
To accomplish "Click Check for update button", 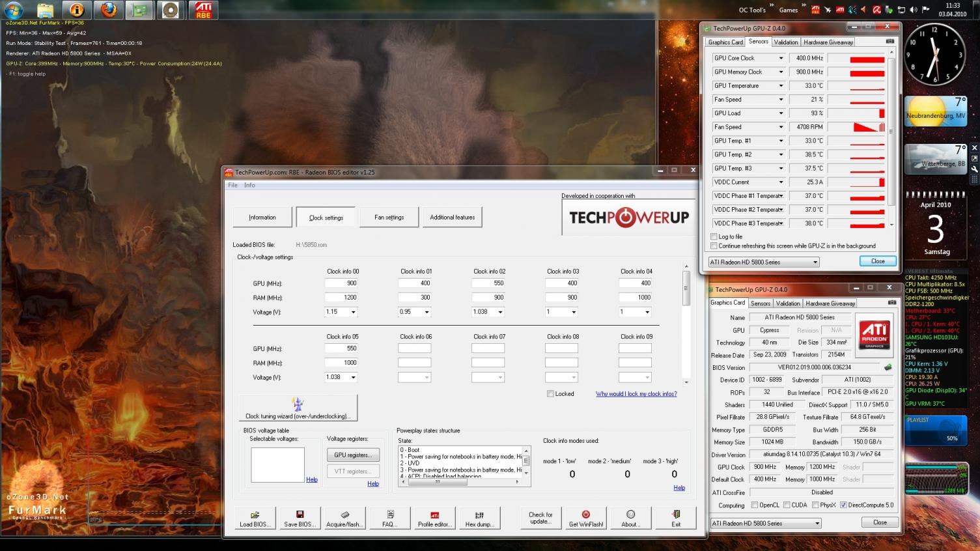I will pos(540,518).
